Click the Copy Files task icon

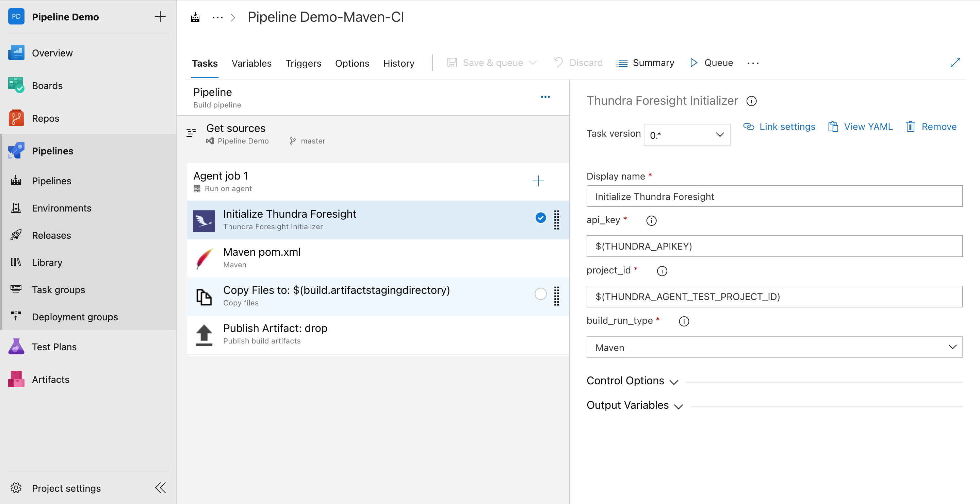click(204, 297)
